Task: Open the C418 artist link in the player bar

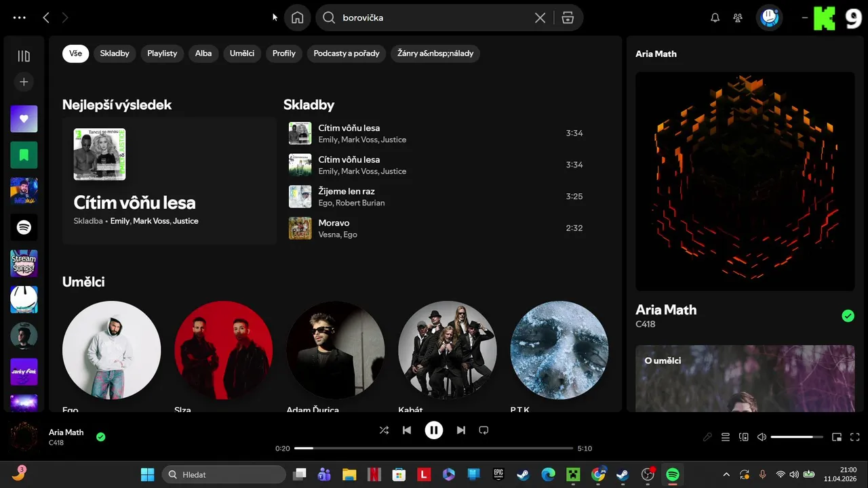Action: coord(56,443)
